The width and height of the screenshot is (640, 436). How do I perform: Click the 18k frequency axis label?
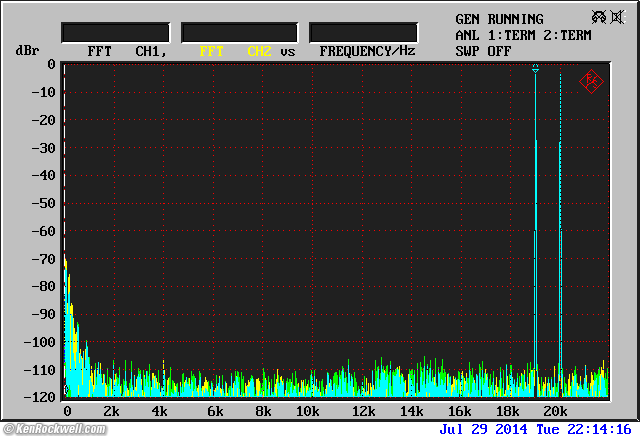507,411
